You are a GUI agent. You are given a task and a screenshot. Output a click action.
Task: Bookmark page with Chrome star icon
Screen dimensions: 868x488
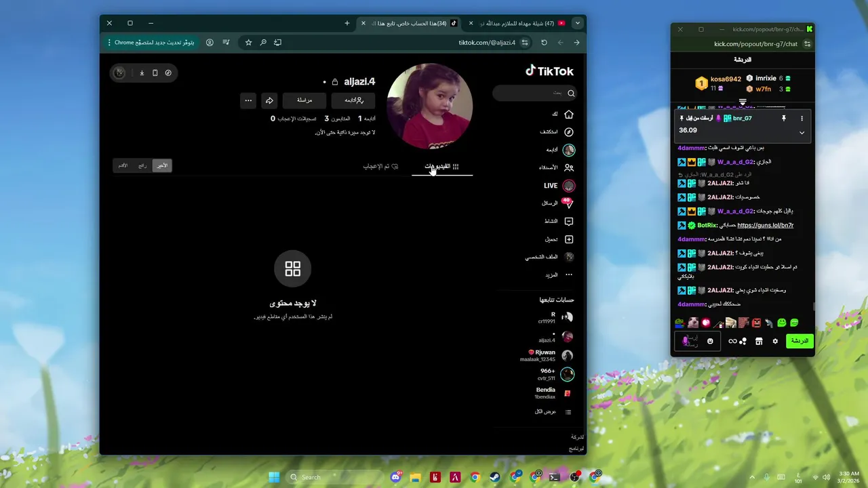click(x=248, y=42)
